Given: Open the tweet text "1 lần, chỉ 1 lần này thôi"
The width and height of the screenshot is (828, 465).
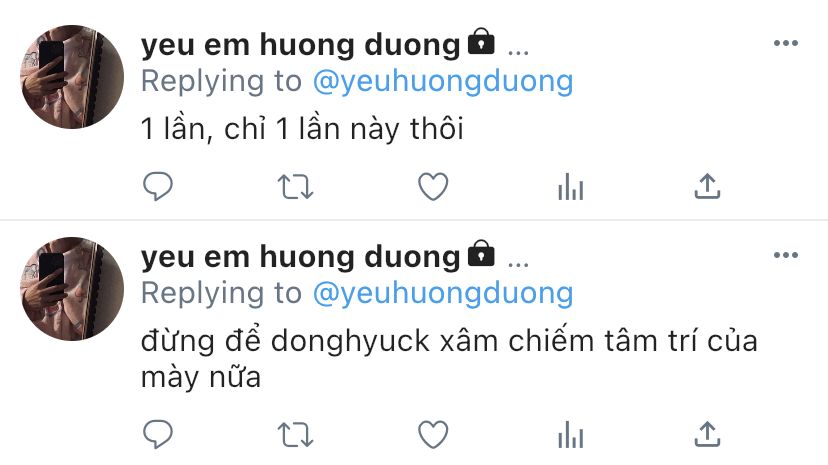Looking at the screenshot, I should coord(302,129).
